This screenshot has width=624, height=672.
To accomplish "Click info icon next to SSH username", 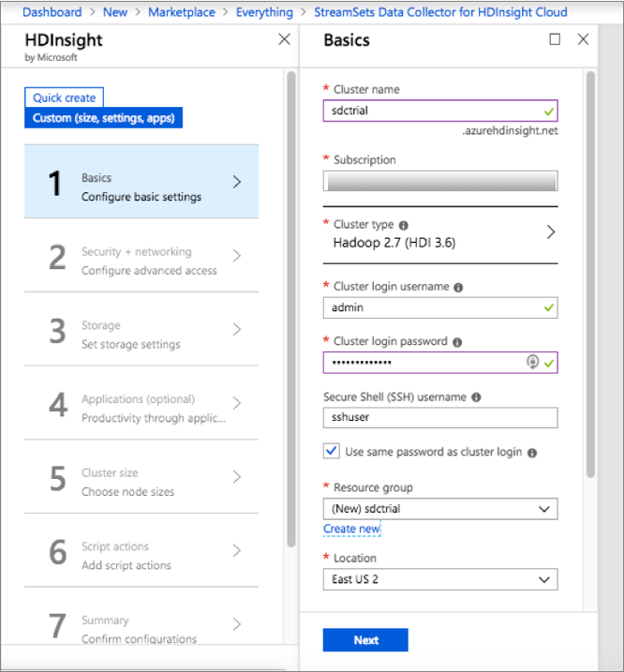I will (x=476, y=397).
